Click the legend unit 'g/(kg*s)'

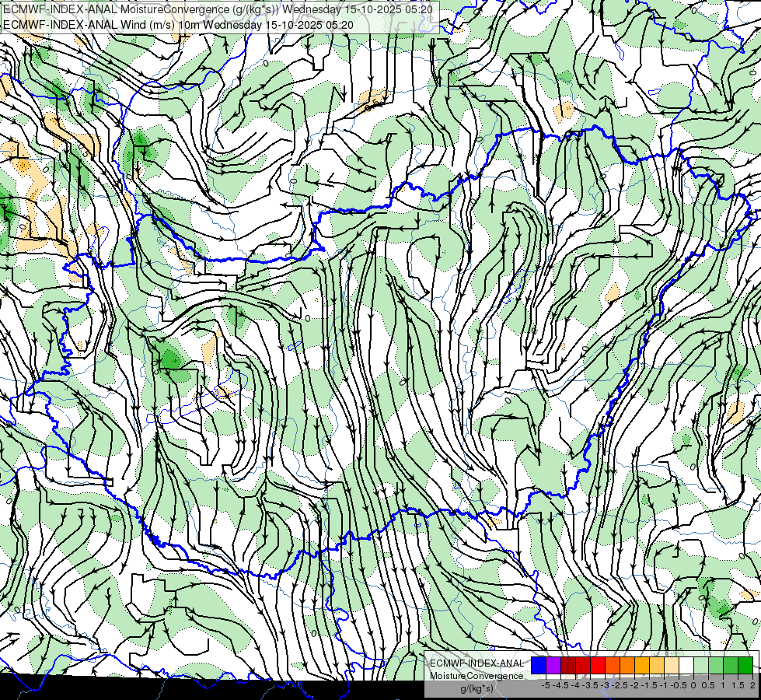476,689
